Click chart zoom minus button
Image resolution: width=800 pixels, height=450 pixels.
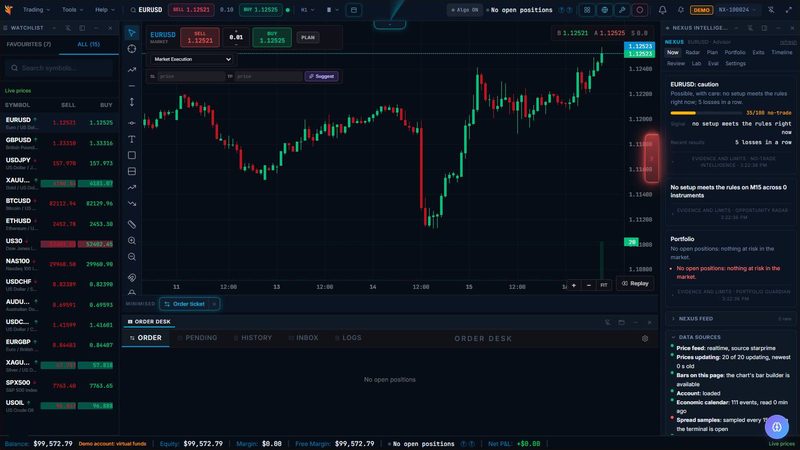pyautogui.click(x=589, y=285)
